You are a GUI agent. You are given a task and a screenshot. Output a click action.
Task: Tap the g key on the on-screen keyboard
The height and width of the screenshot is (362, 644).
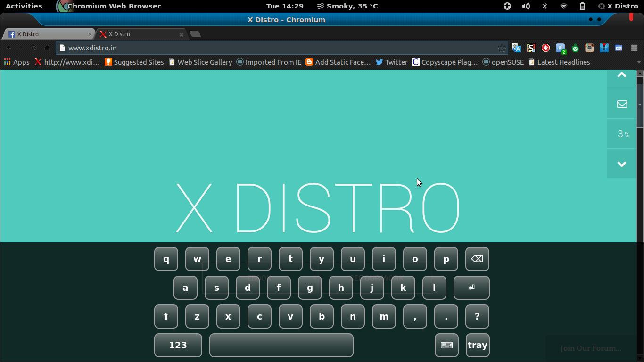[x=310, y=288]
